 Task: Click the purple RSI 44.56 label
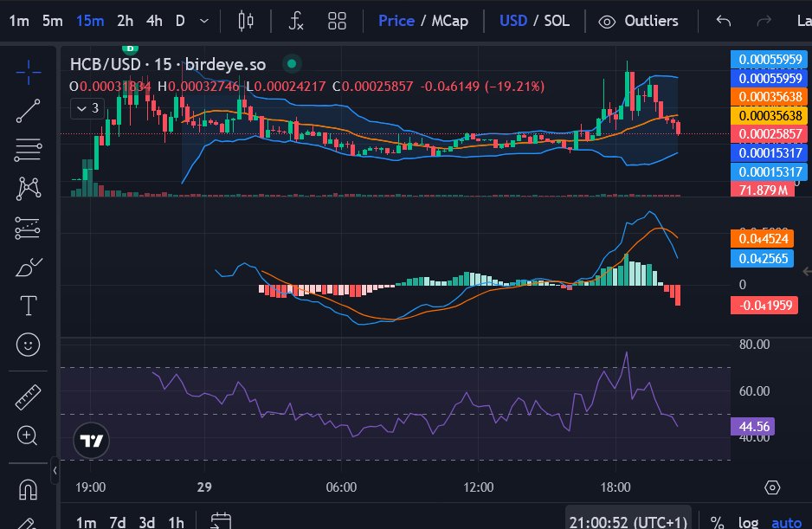(x=752, y=427)
